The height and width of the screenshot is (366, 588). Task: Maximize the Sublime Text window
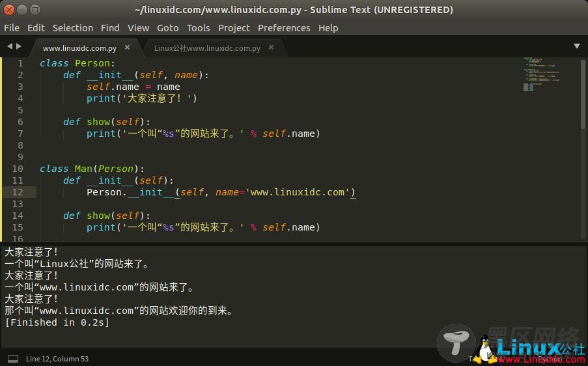[35, 10]
